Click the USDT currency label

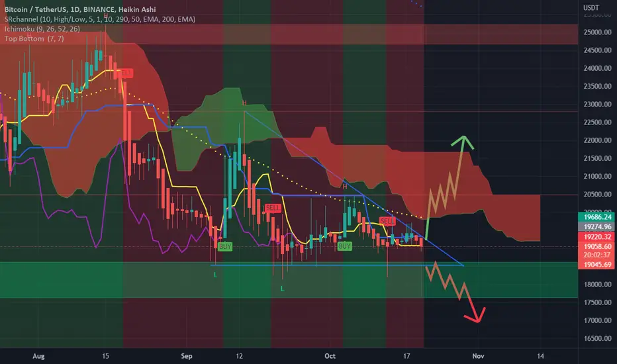[x=591, y=7]
